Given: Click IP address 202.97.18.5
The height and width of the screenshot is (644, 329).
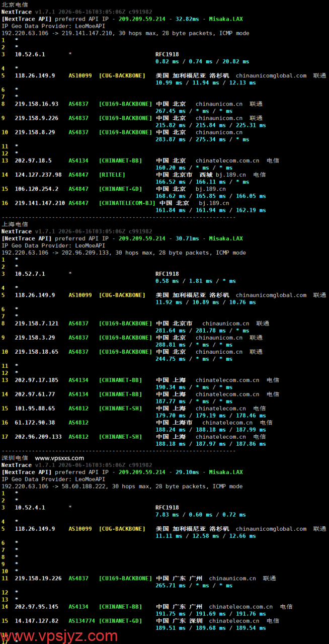Looking at the screenshot, I should 33,161.
